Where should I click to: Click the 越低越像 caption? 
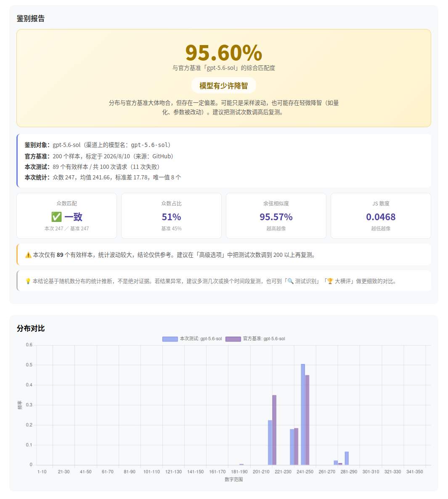pyautogui.click(x=381, y=229)
